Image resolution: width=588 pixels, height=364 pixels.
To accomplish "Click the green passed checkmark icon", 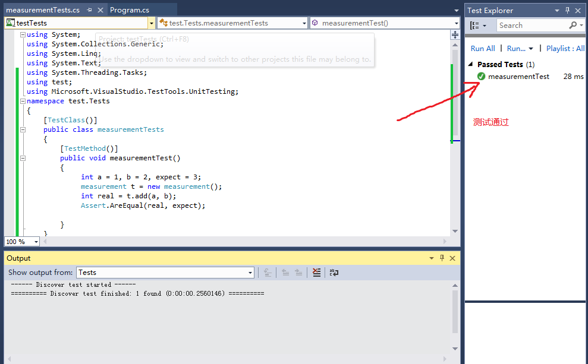I will 481,77.
